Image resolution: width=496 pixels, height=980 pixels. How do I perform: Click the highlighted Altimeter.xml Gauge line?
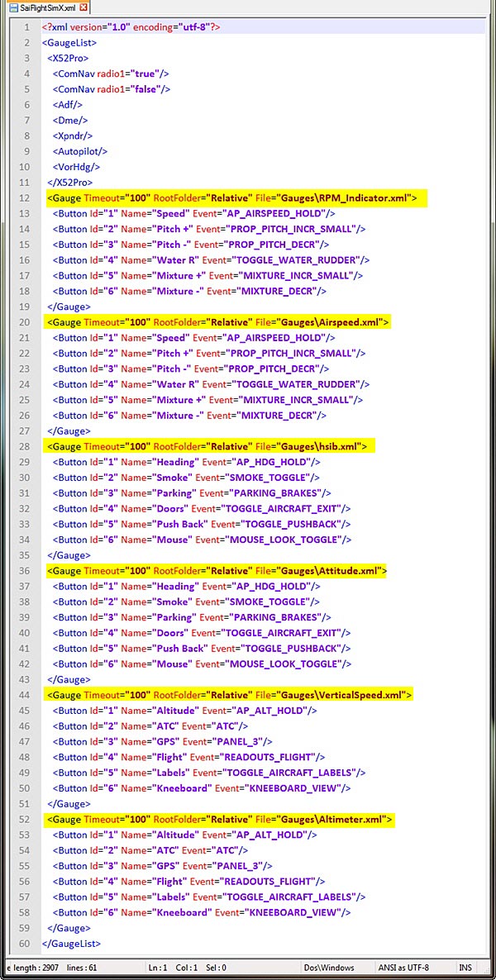(220, 820)
